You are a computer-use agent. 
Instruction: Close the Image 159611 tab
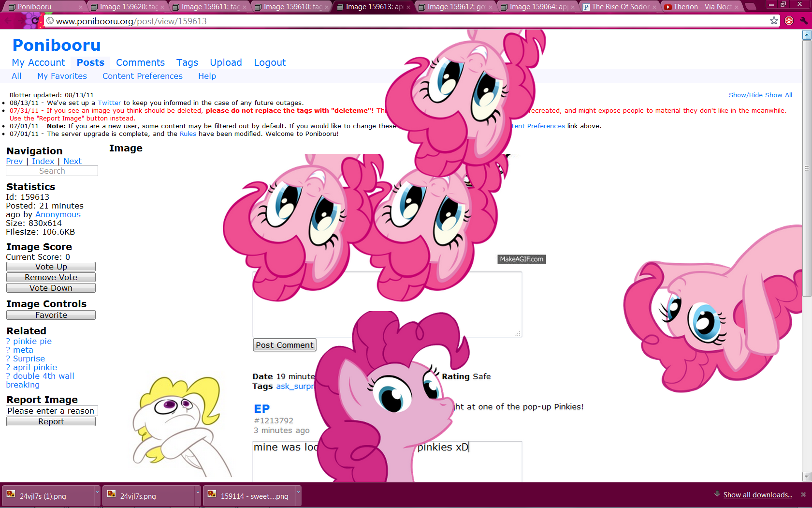(x=245, y=7)
